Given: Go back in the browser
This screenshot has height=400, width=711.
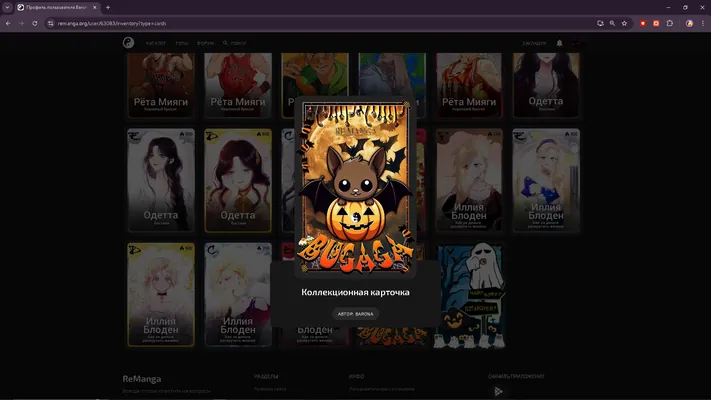Looking at the screenshot, I should pyautogui.click(x=8, y=23).
